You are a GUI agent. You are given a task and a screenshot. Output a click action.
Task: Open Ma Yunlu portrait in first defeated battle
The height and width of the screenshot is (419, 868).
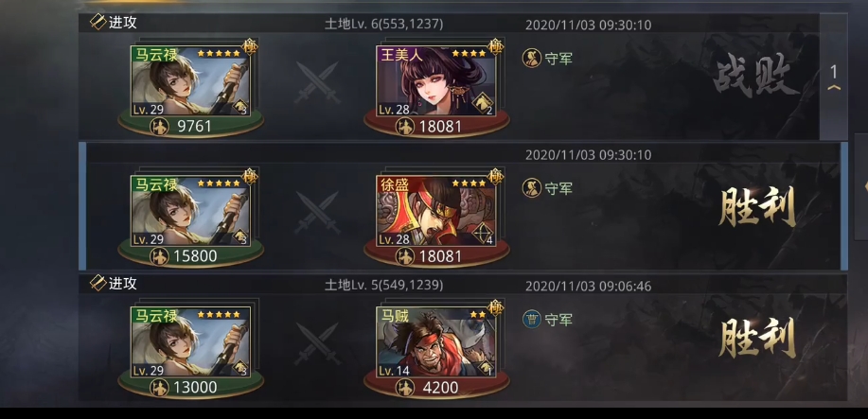(x=190, y=80)
